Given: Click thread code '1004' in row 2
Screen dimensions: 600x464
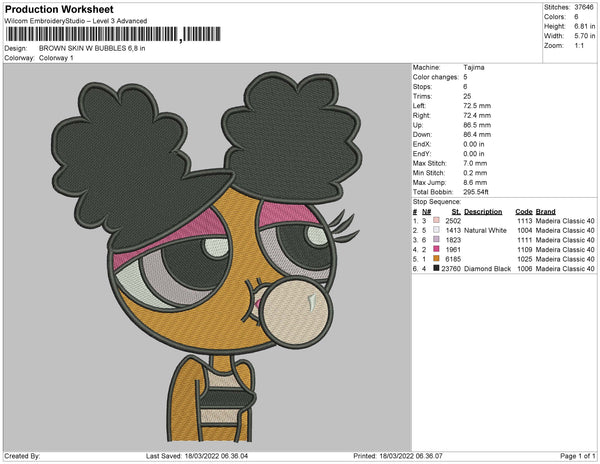Looking at the screenshot, I should click(525, 230).
